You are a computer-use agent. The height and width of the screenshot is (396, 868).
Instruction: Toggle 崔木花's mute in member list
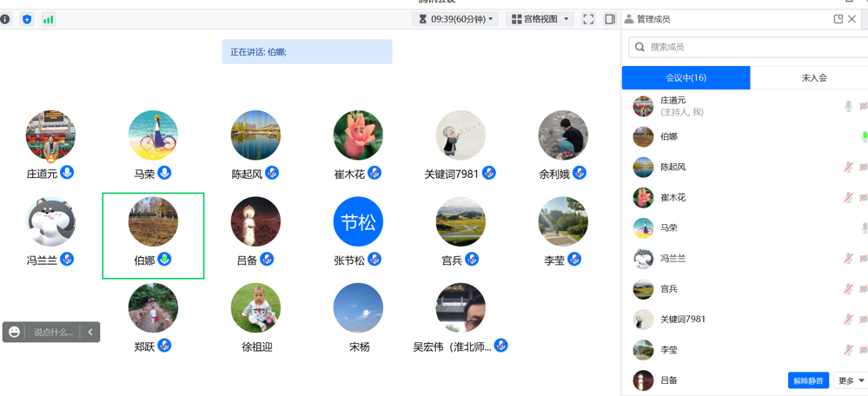tap(848, 197)
